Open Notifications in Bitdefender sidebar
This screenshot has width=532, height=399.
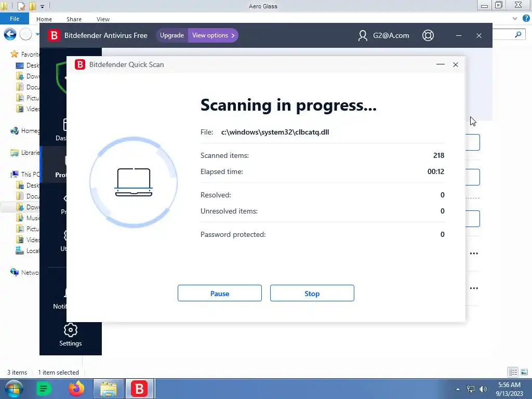click(x=60, y=299)
